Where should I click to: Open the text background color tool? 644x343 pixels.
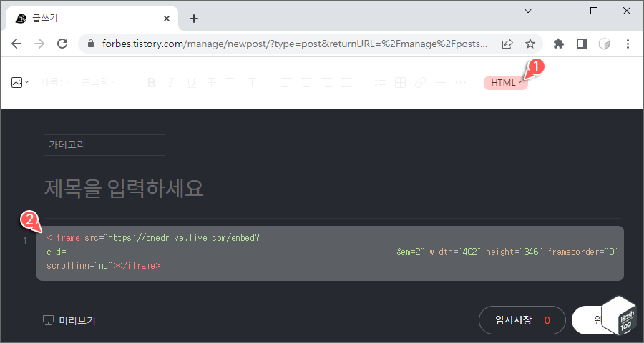(x=252, y=83)
